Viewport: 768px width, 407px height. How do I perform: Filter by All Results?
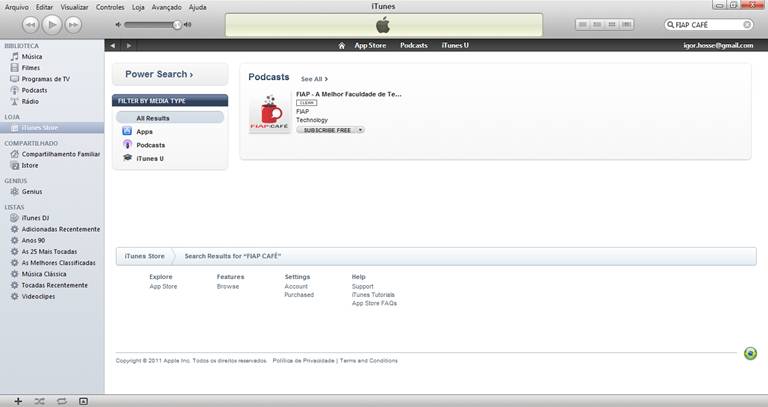point(170,118)
